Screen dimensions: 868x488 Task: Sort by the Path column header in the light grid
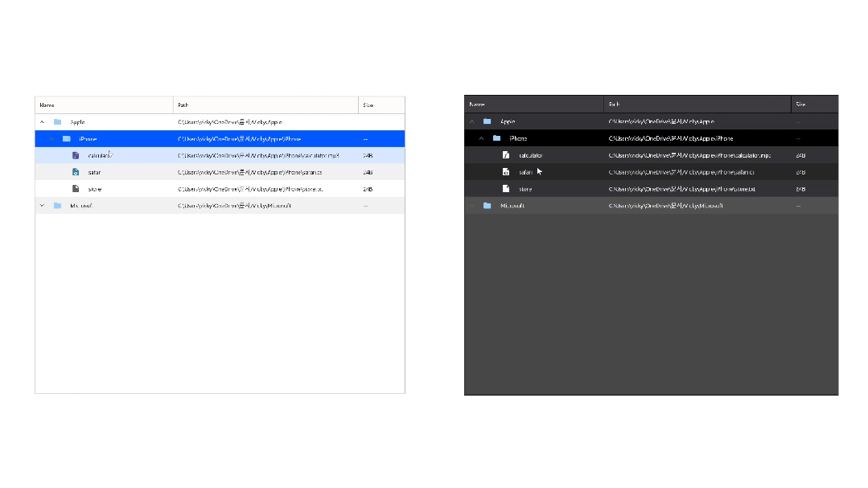pyautogui.click(x=265, y=105)
